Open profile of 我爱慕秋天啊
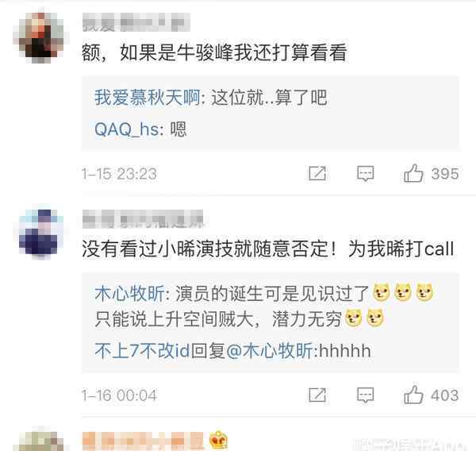The height and width of the screenshot is (451, 476). click(x=148, y=98)
